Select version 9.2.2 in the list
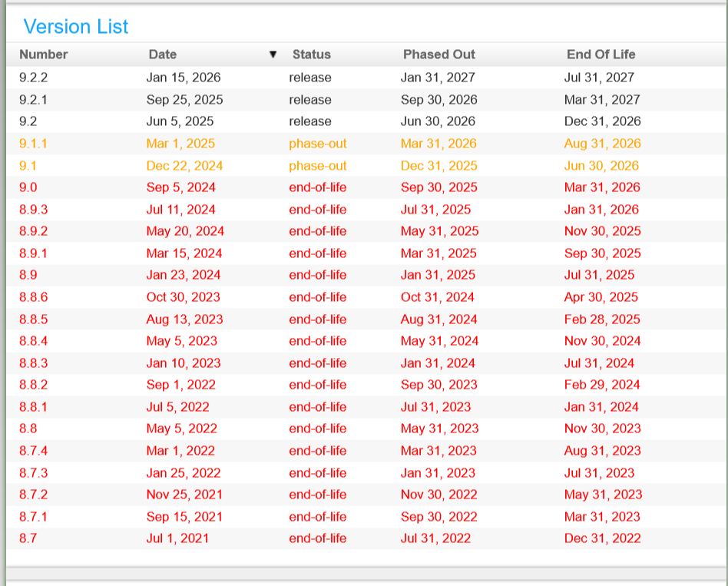The width and height of the screenshot is (728, 586). [x=34, y=78]
